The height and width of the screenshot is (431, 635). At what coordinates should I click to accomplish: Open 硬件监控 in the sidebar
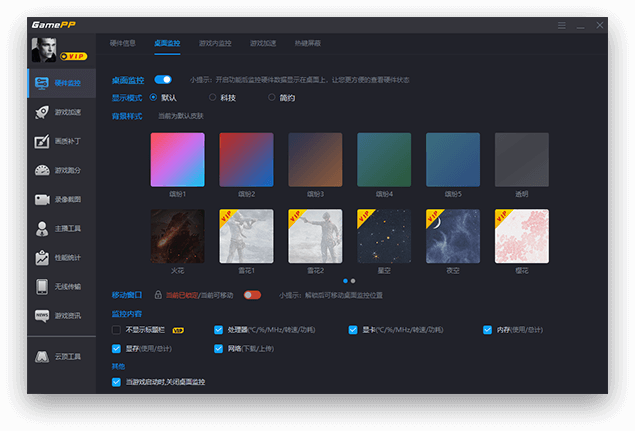tap(60, 83)
